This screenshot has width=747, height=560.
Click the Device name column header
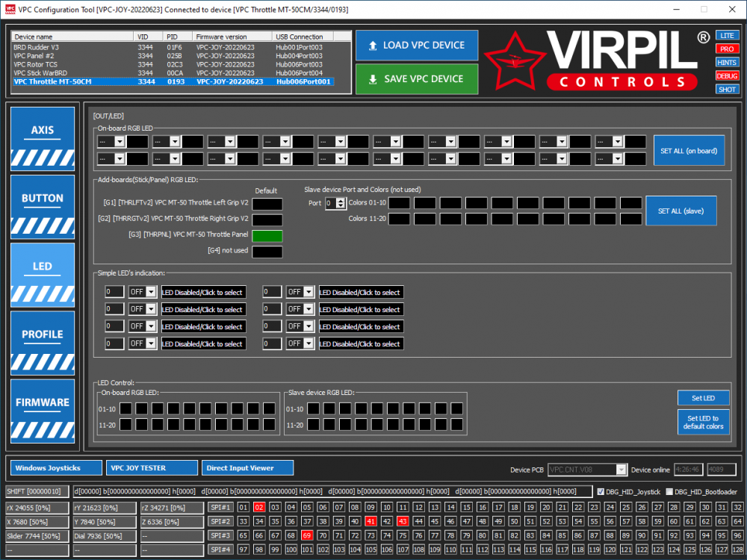click(x=73, y=37)
